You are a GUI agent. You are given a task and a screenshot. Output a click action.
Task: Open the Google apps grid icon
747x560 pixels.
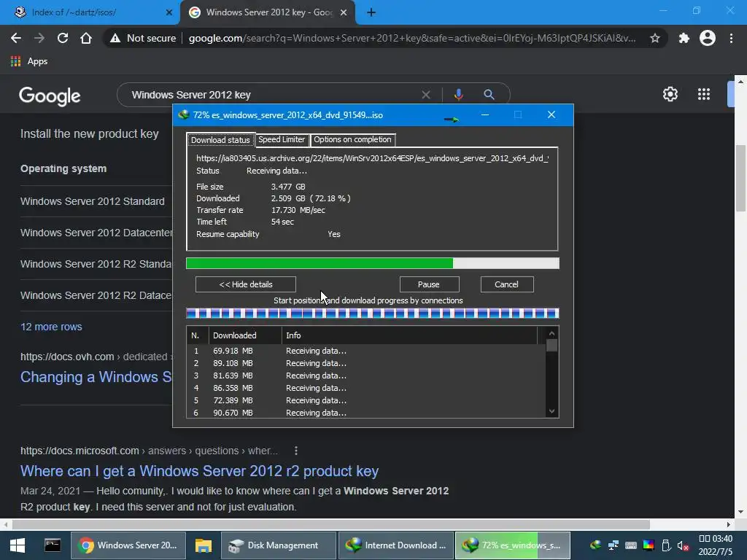704,94
